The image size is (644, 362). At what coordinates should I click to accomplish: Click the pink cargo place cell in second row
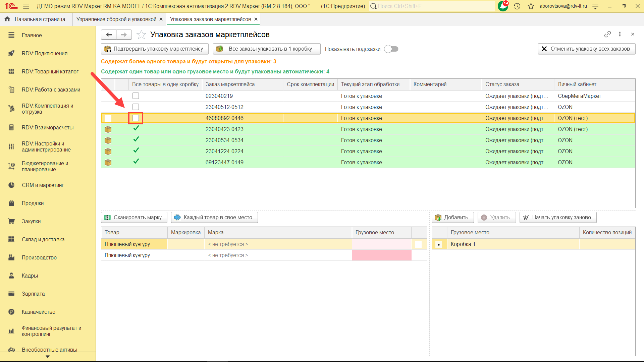coord(381,255)
